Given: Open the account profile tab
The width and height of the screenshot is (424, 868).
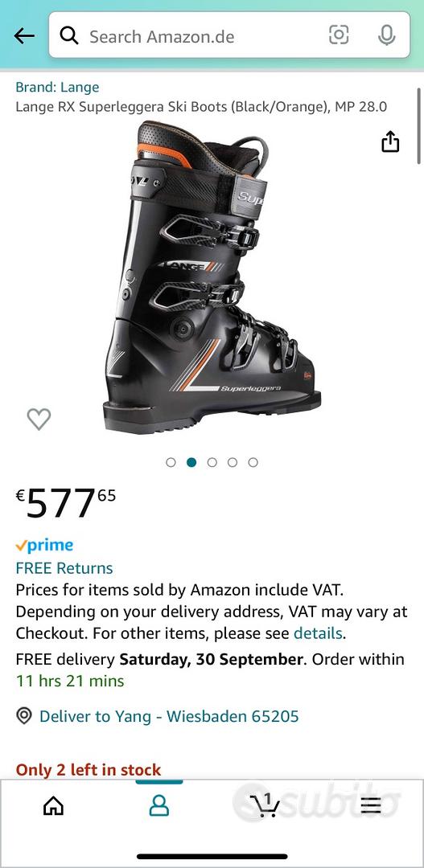Looking at the screenshot, I should (159, 805).
